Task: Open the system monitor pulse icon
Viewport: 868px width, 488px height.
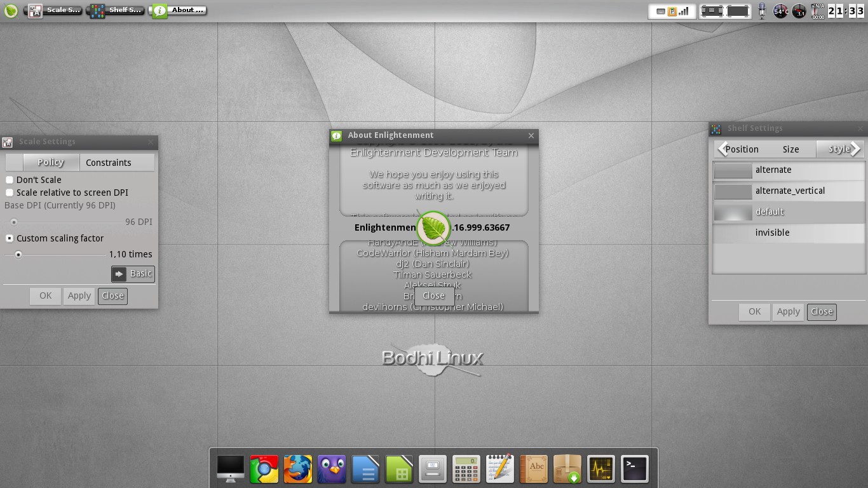Action: tap(601, 469)
